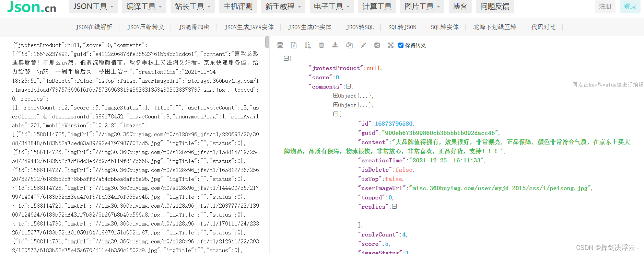Open JSON生成C#实体 link
Screen dimensions: 644x254
coord(310,27)
